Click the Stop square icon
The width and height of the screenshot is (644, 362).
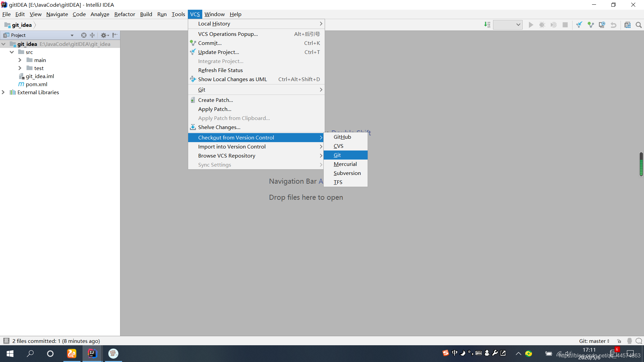[x=565, y=25]
